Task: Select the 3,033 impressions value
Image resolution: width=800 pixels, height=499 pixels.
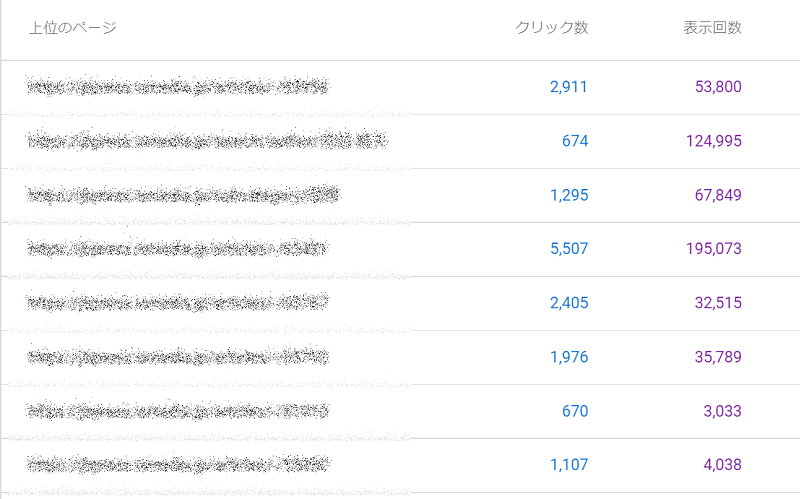Action: pyautogui.click(x=722, y=411)
